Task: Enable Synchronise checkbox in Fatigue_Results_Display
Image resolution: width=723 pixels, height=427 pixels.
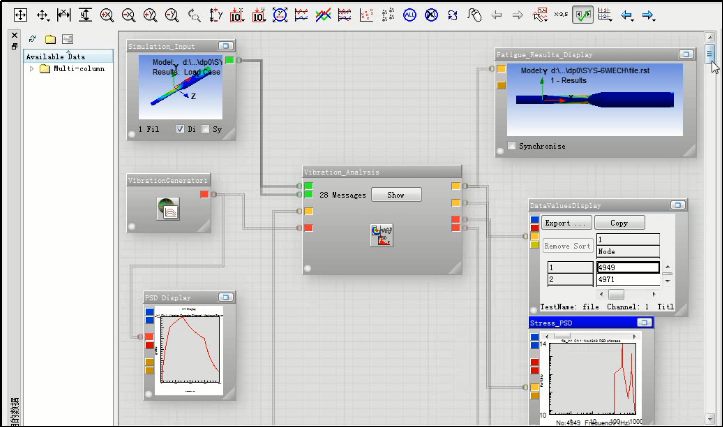Action: pyautogui.click(x=513, y=146)
